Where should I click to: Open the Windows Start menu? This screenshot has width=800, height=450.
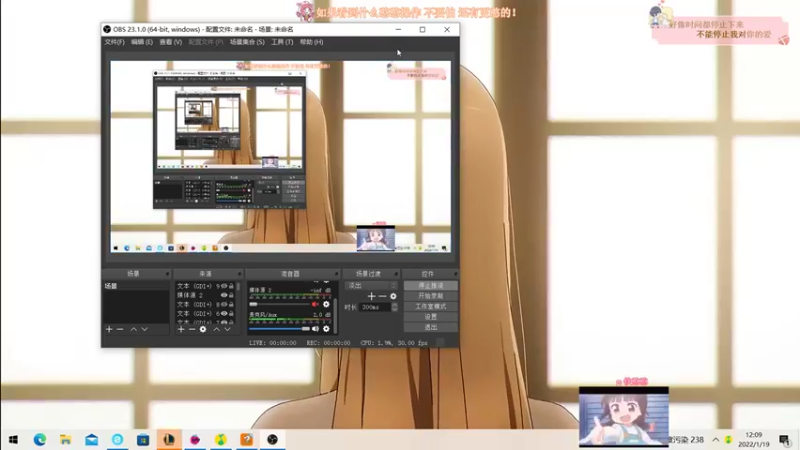(14, 439)
